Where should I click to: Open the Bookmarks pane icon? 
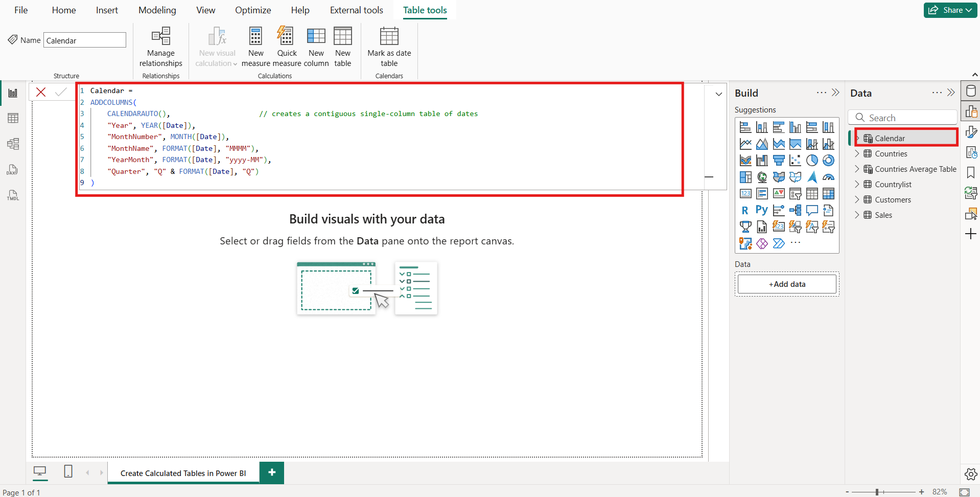tap(971, 173)
